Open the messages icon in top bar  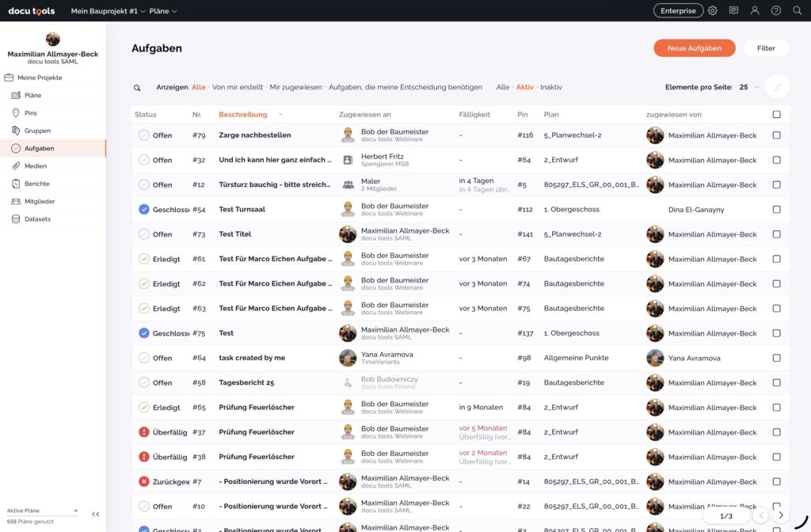(x=733, y=10)
